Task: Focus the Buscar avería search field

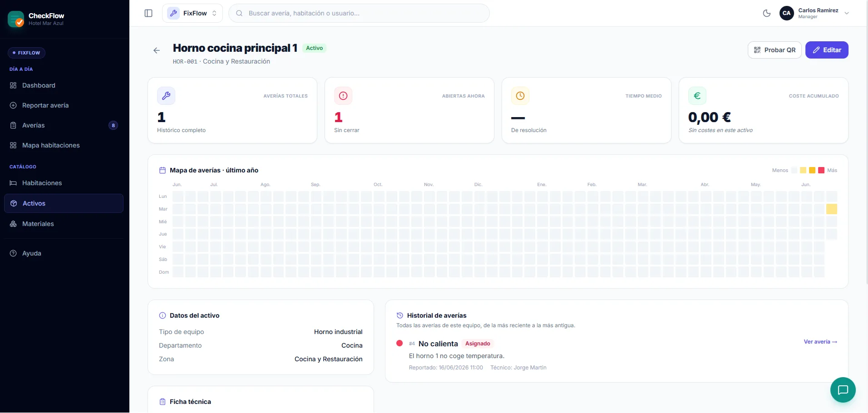Action: pyautogui.click(x=359, y=13)
